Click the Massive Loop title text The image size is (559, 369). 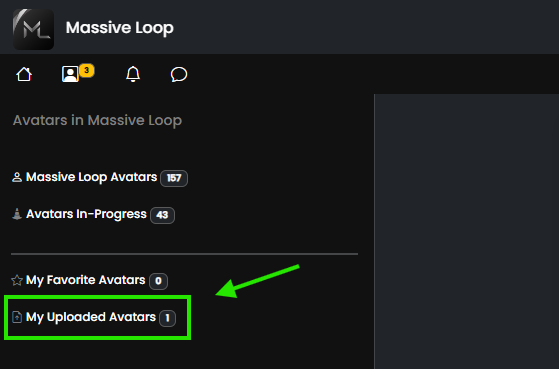click(x=119, y=28)
